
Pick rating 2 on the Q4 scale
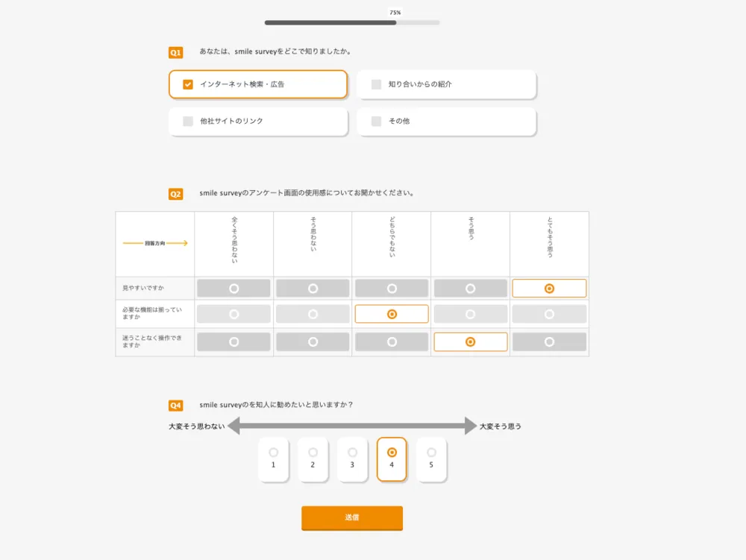pos(313,459)
